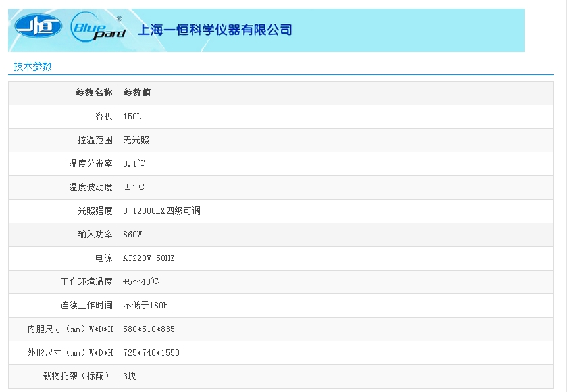
Task: Click company name 上海一恒科学仪器有限公司
Action: click(215, 30)
